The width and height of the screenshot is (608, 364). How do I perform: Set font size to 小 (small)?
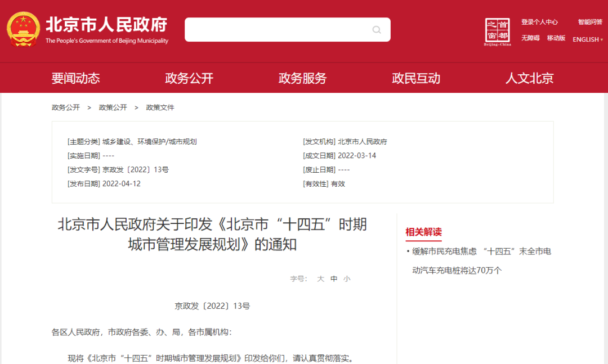[x=347, y=278]
